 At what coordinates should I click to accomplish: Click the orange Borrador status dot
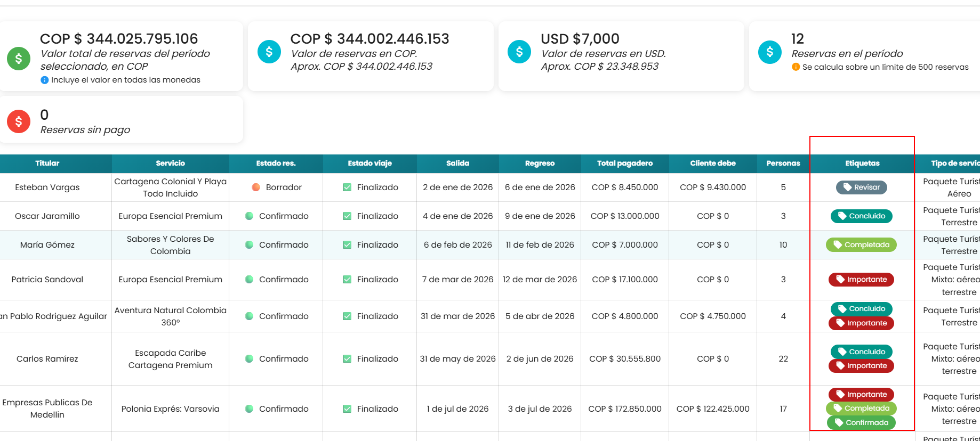point(256,187)
